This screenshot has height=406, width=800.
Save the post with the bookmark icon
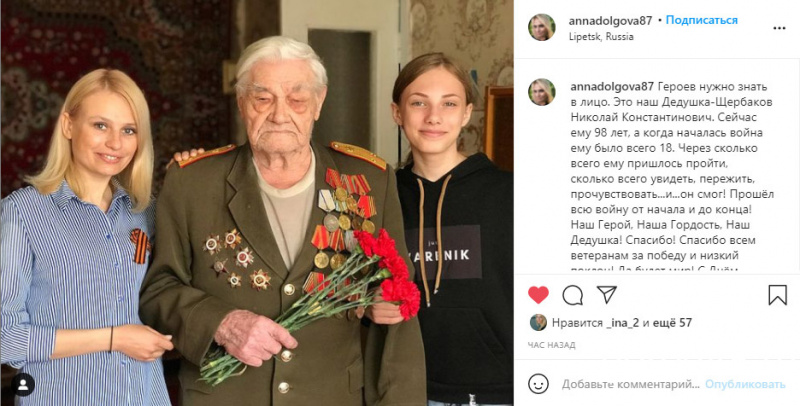(778, 295)
